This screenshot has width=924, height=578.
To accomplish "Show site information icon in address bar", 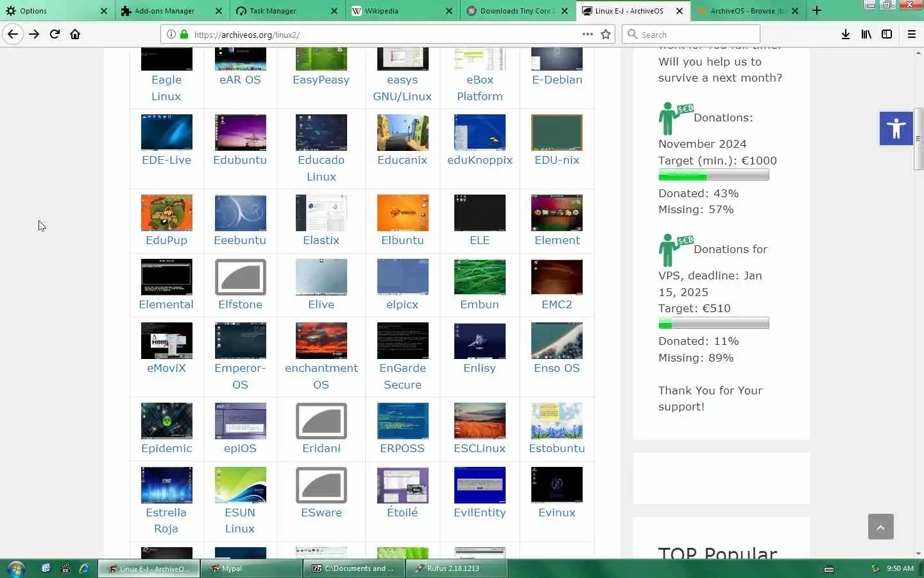I will [171, 35].
